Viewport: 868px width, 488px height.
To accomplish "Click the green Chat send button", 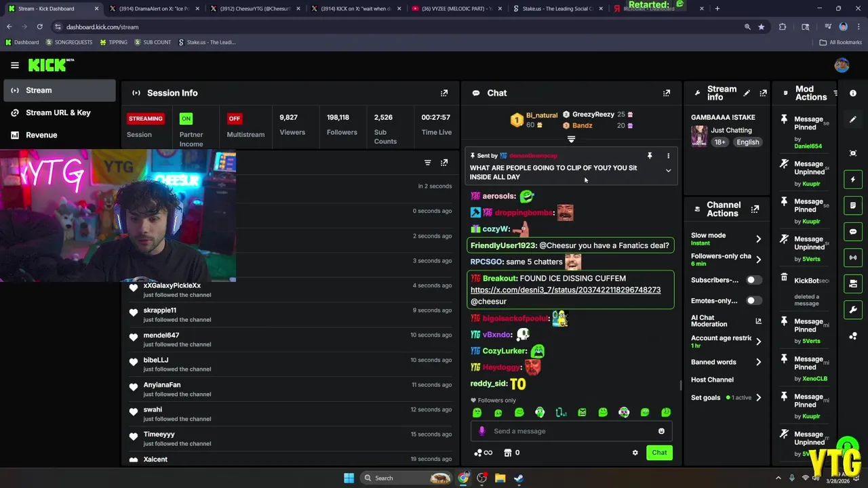I will pyautogui.click(x=659, y=453).
